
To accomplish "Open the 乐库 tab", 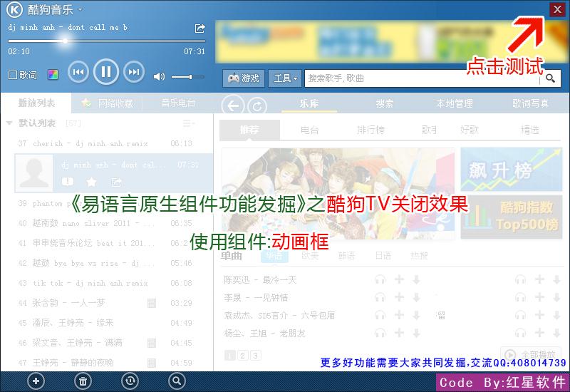I will tap(309, 103).
